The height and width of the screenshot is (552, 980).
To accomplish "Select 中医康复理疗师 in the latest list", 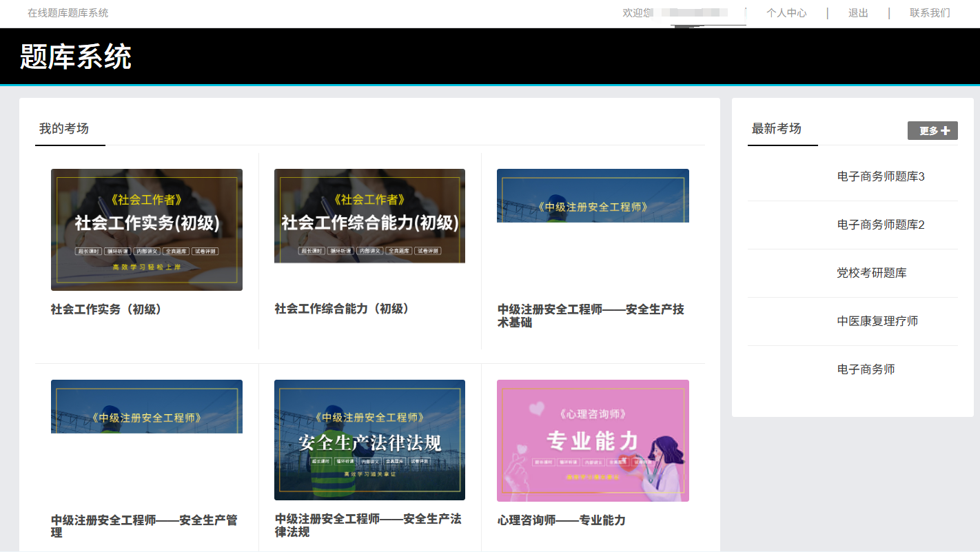I will click(877, 322).
